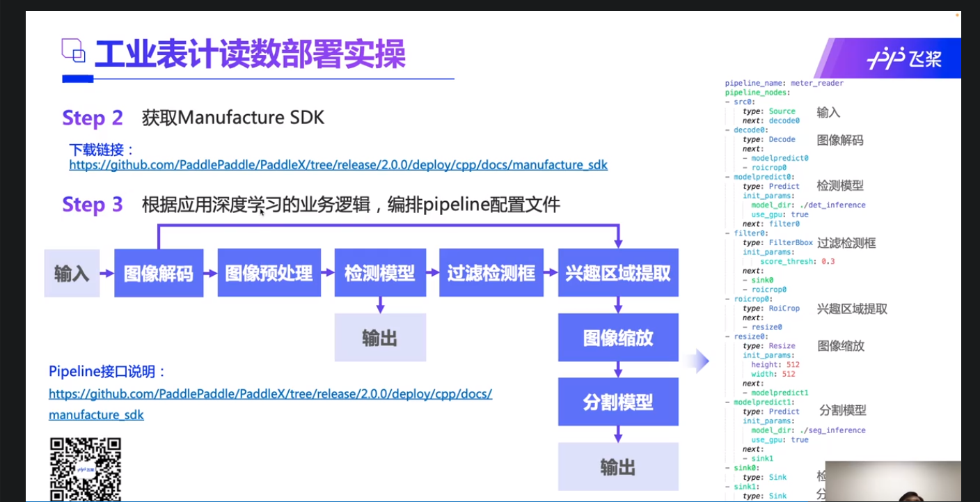Click the - sink1 list entry
Screen dimensions: 980x502
coord(758,459)
